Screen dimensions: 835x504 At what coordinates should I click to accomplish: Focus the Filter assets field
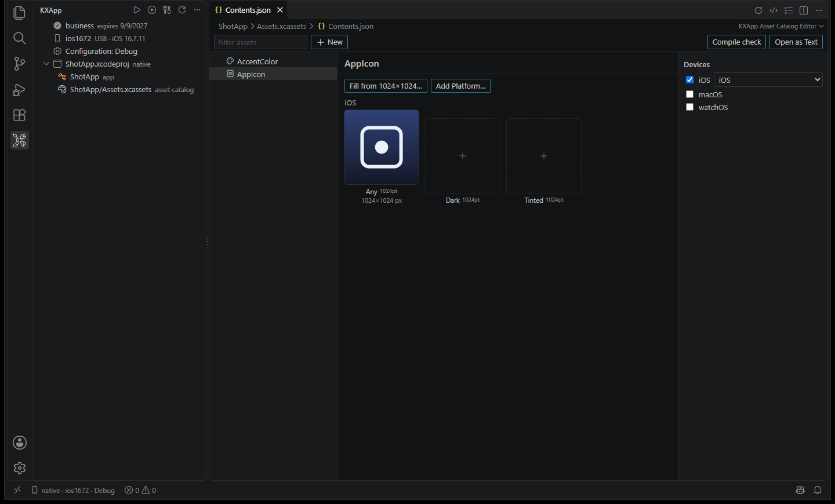click(260, 42)
